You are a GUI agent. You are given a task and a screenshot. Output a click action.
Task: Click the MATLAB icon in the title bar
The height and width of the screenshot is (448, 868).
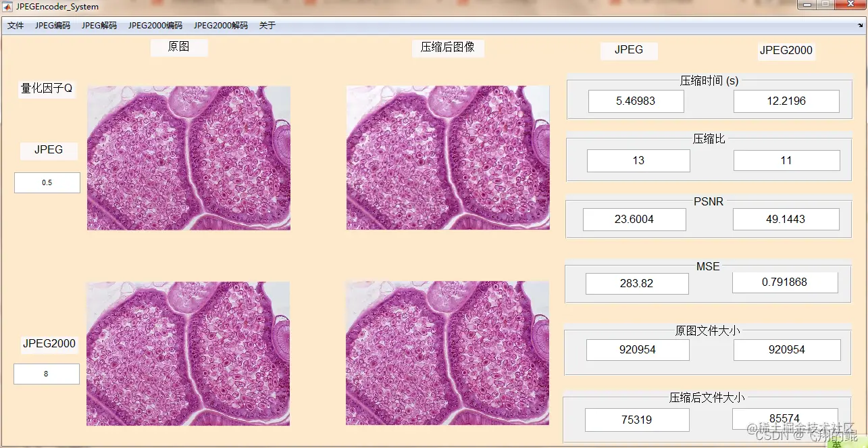9,7
